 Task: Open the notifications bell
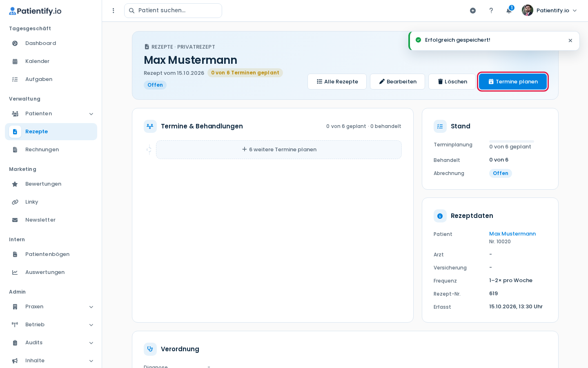[x=509, y=11]
